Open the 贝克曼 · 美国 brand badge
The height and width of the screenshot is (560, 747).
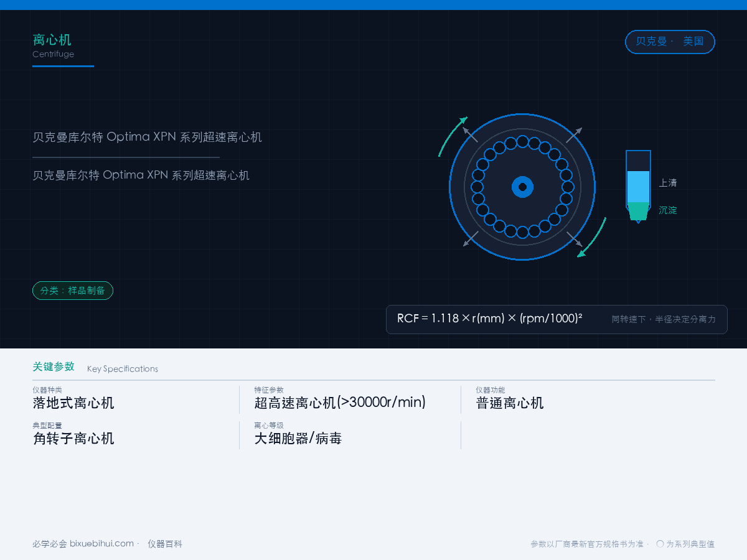pyautogui.click(x=670, y=42)
